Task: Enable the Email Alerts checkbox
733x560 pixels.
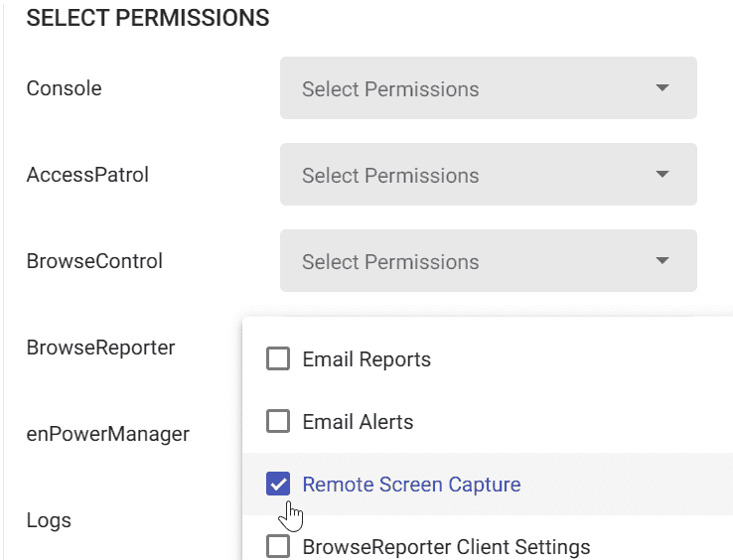Action: [x=278, y=421]
